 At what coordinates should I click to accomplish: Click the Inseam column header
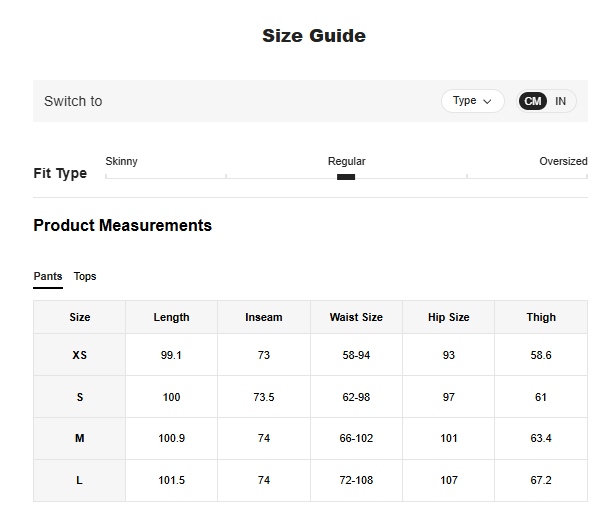[x=264, y=317]
